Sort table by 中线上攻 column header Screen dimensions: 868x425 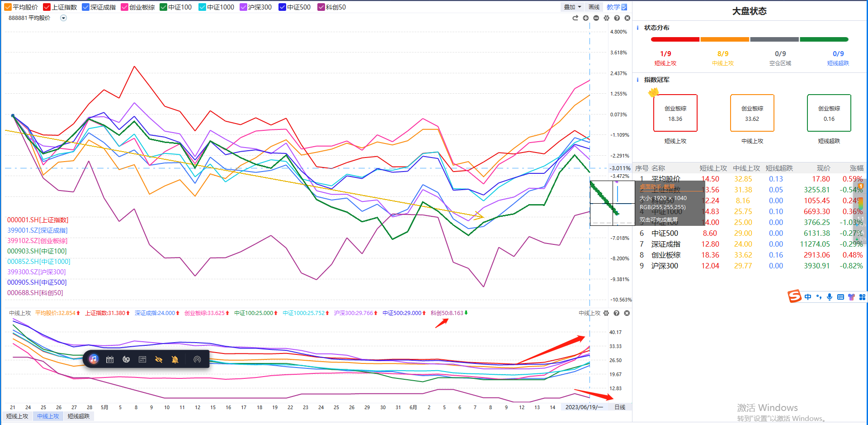(746, 168)
